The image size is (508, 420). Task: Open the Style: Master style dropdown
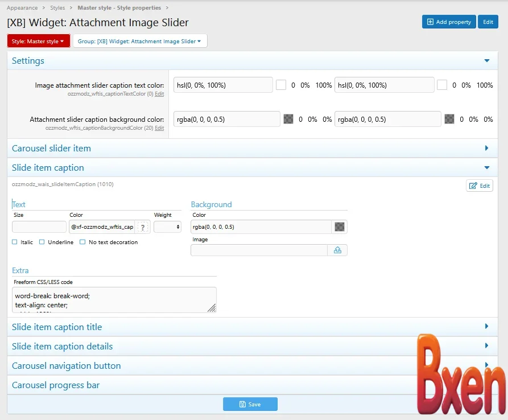point(38,40)
